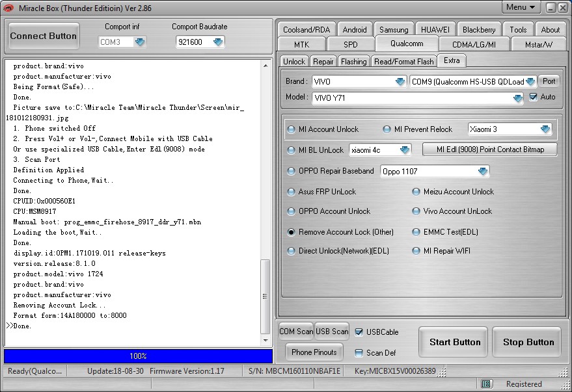Expand the Comport inf COM3 dropdown
Image resolution: width=572 pixels, height=392 pixels.
(x=140, y=42)
